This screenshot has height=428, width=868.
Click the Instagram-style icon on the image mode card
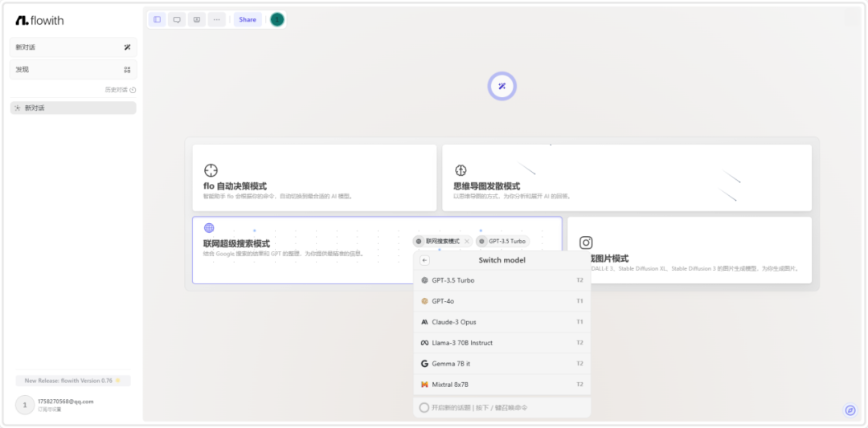(x=586, y=243)
